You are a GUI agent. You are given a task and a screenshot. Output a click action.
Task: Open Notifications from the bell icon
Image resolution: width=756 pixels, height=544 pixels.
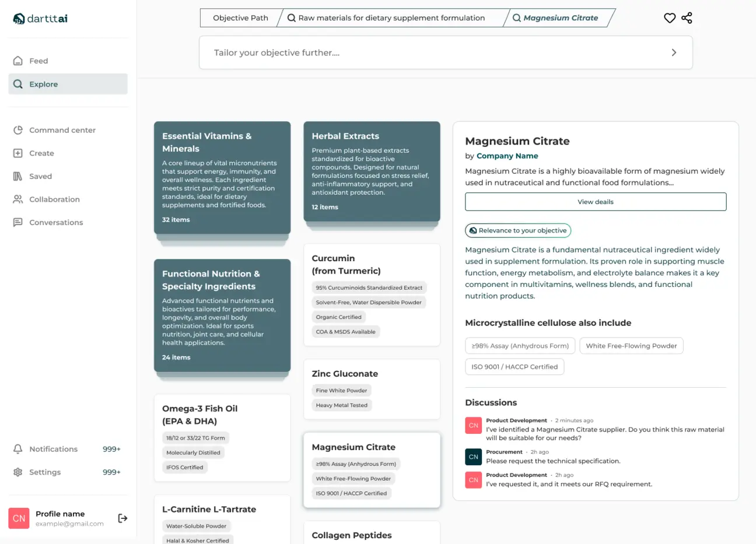point(18,449)
